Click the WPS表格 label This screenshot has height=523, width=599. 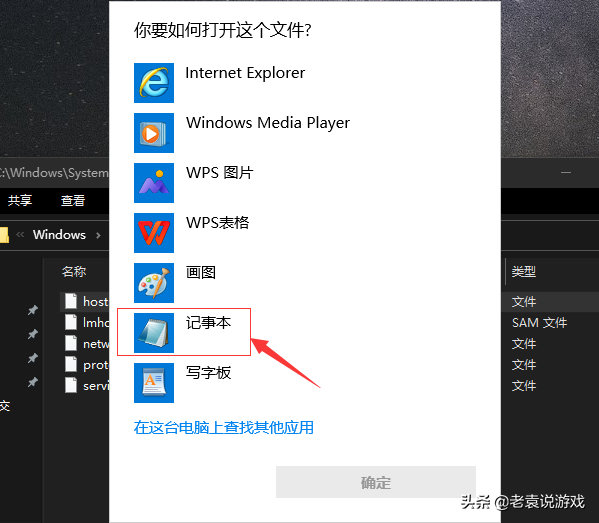[x=217, y=223]
